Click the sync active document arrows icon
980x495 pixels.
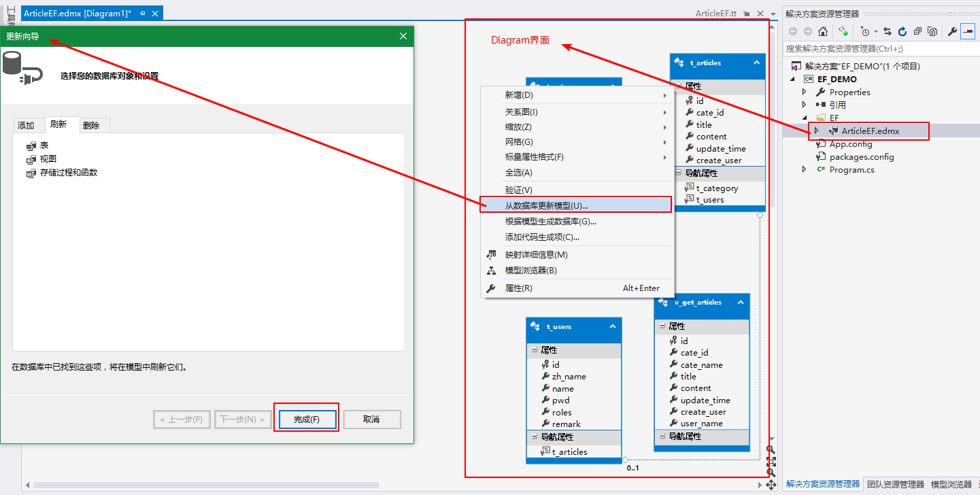[x=888, y=31]
